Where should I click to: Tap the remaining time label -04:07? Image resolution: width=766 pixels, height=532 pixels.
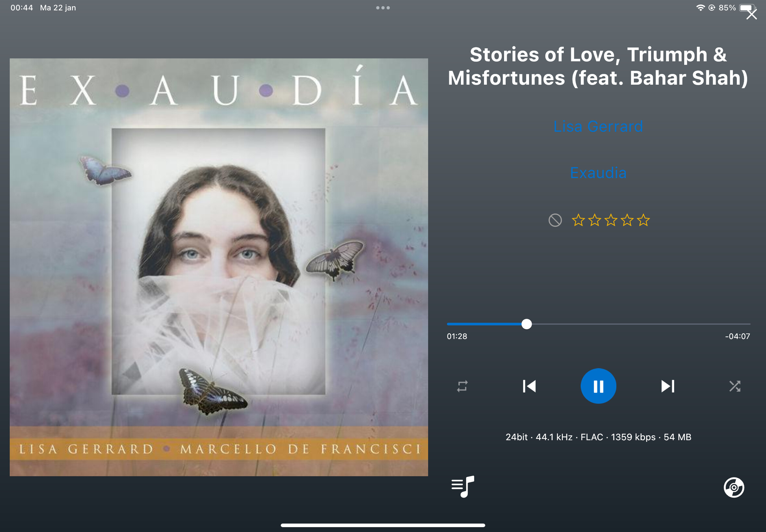click(737, 336)
